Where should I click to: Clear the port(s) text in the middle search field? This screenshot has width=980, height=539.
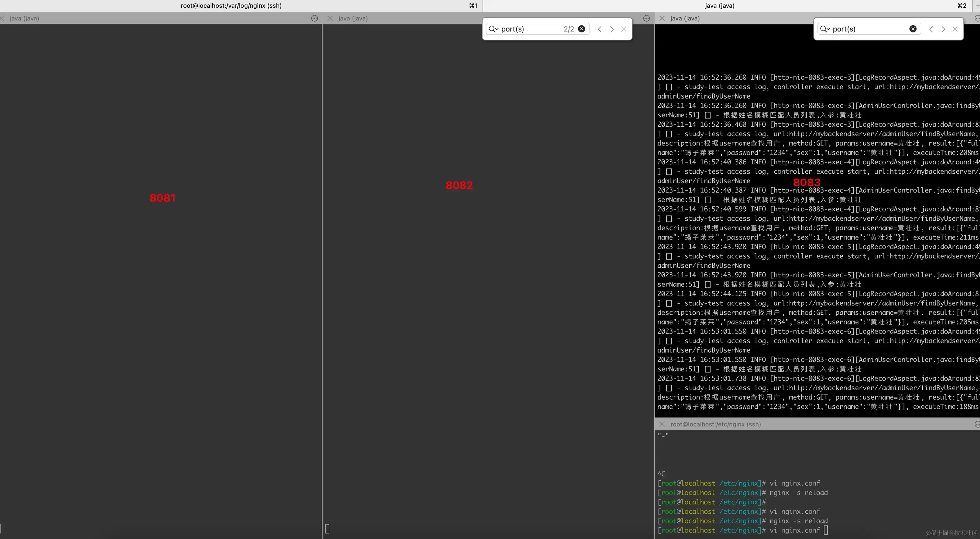coord(582,29)
